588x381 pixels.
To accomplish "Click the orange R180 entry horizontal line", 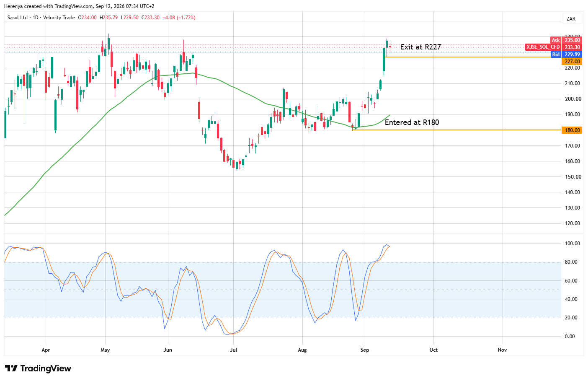I will coord(456,130).
